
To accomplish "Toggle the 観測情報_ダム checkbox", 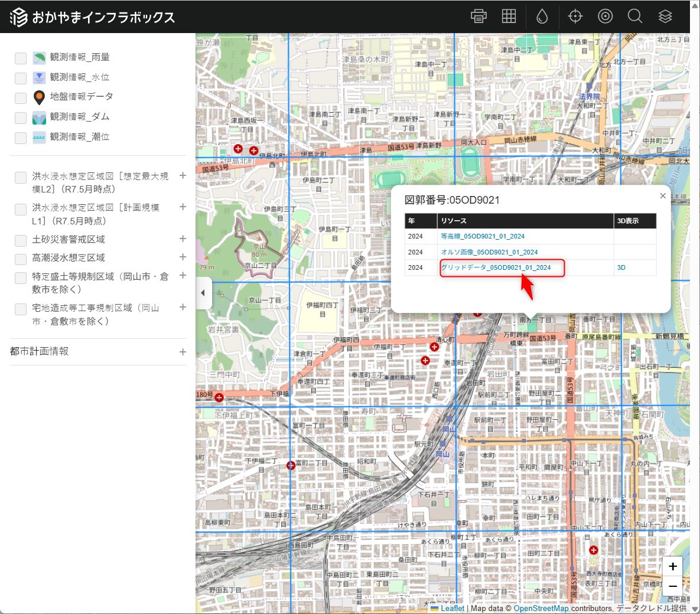I will [21, 117].
